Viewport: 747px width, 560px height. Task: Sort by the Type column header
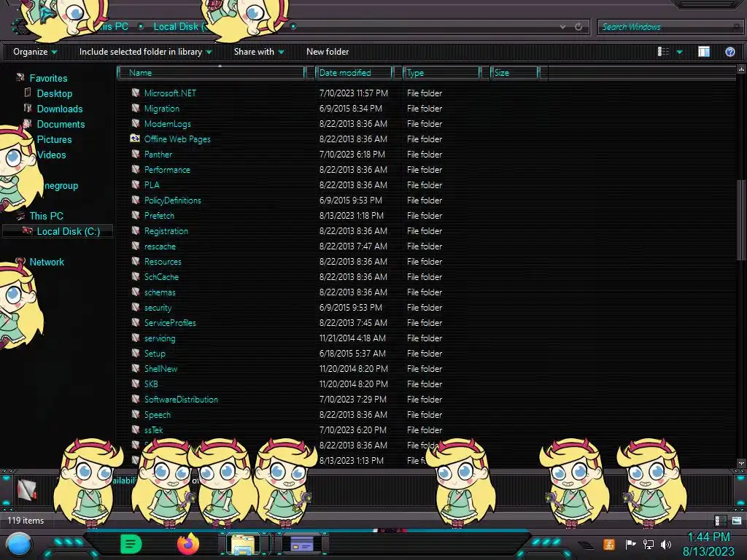point(441,72)
